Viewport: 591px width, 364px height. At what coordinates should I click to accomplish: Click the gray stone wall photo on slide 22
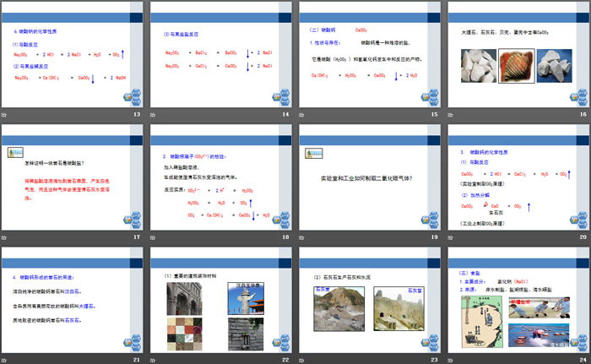pos(246,334)
